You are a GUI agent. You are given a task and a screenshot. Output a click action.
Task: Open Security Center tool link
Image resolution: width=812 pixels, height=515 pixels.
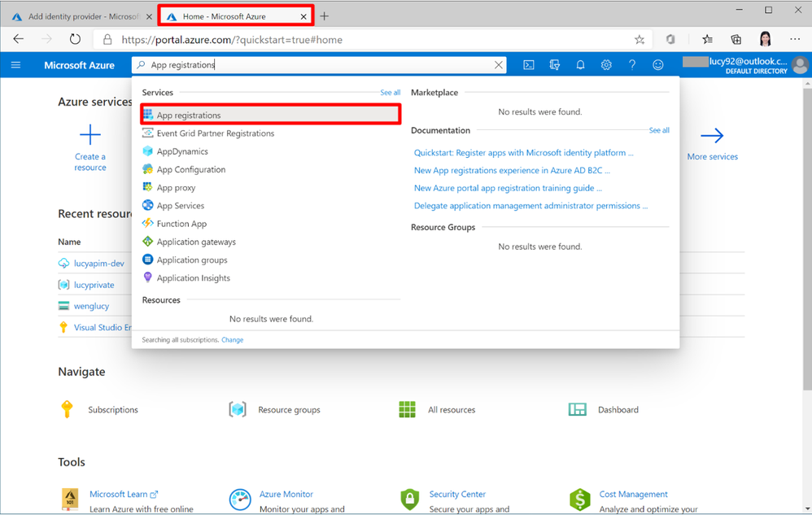coord(457,495)
